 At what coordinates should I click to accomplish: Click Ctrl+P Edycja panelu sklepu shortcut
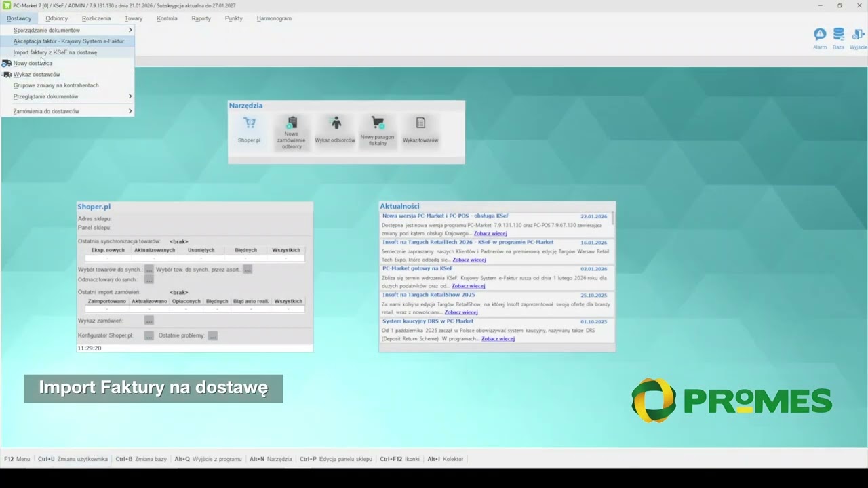pos(336,459)
